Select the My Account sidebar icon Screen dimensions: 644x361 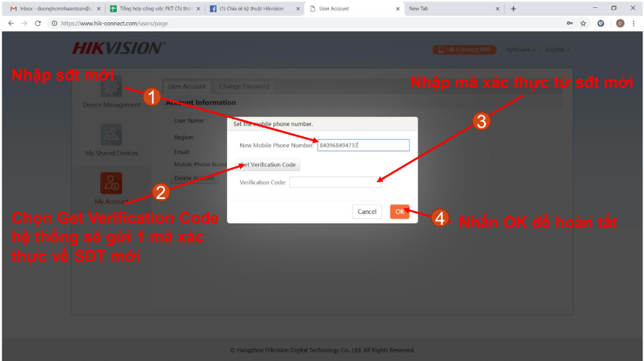[x=111, y=183]
